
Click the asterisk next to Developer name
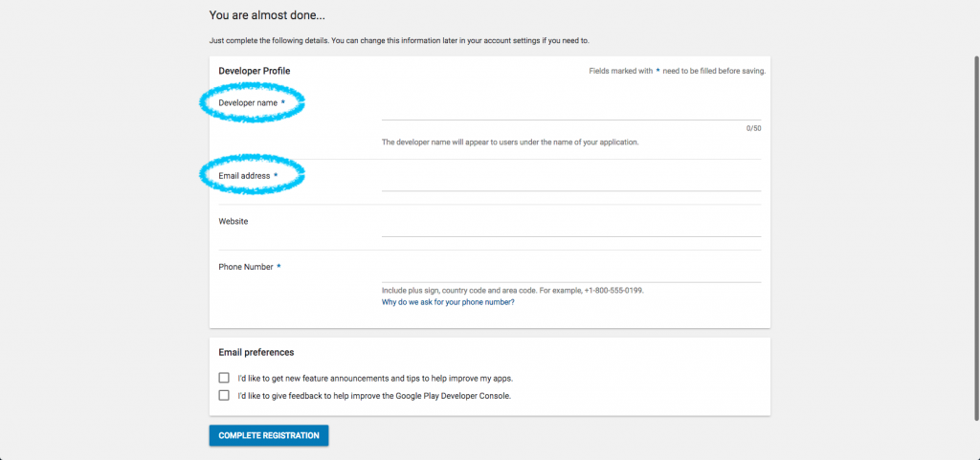(283, 102)
